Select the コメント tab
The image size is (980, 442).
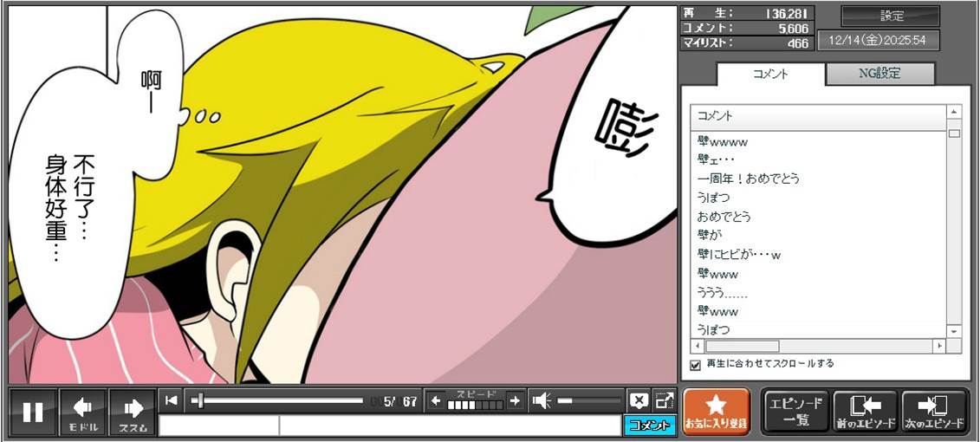tap(769, 74)
